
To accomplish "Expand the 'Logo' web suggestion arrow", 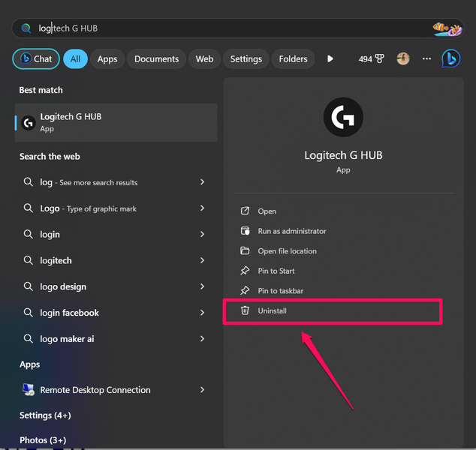I will coord(202,208).
